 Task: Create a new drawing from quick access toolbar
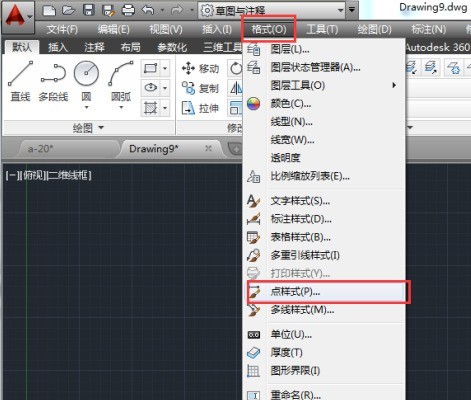(49, 10)
